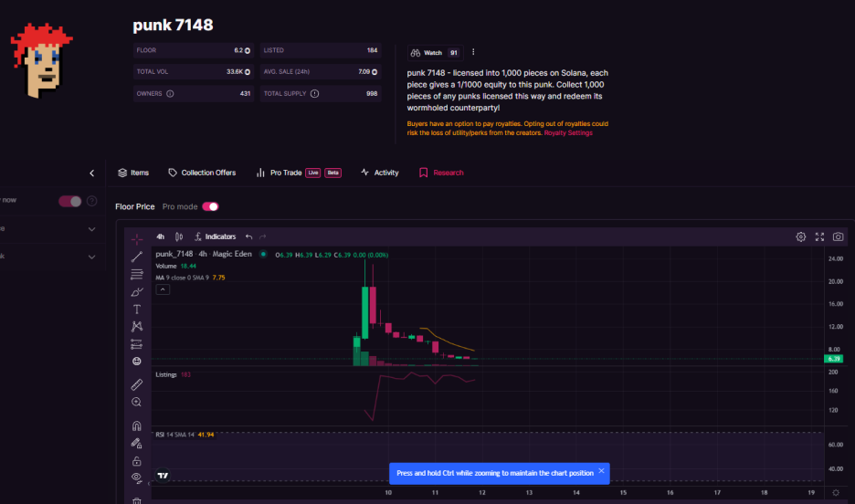Select the Text annotation tool
The width and height of the screenshot is (855, 504).
click(x=137, y=310)
